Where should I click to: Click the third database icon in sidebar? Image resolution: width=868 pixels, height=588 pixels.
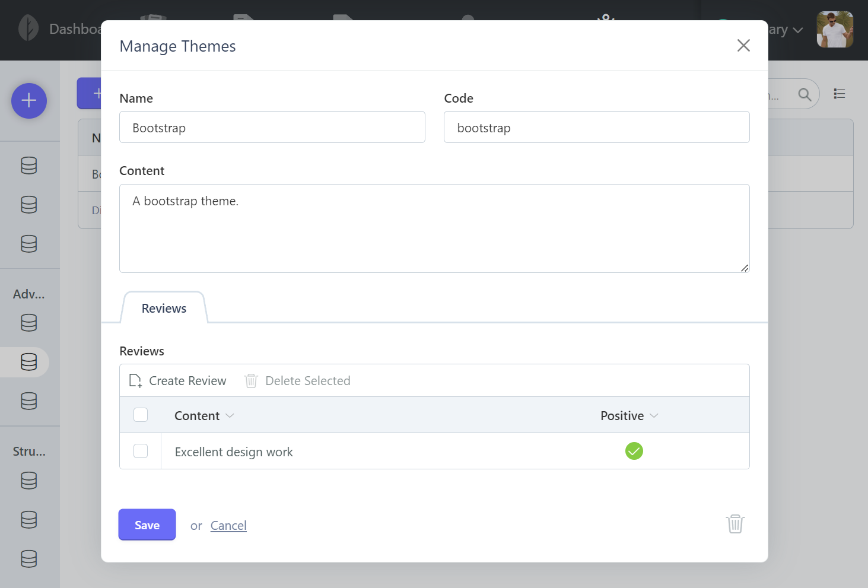click(29, 244)
